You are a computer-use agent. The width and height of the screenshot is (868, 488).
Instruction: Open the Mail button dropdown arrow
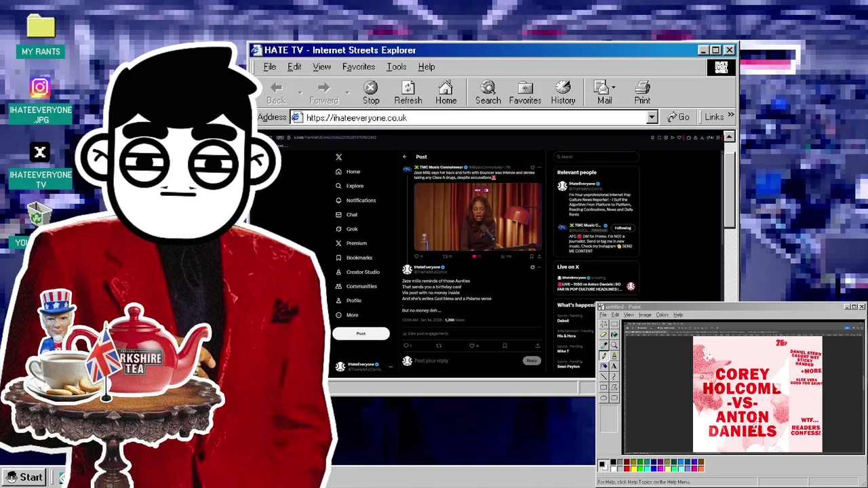coord(613,87)
